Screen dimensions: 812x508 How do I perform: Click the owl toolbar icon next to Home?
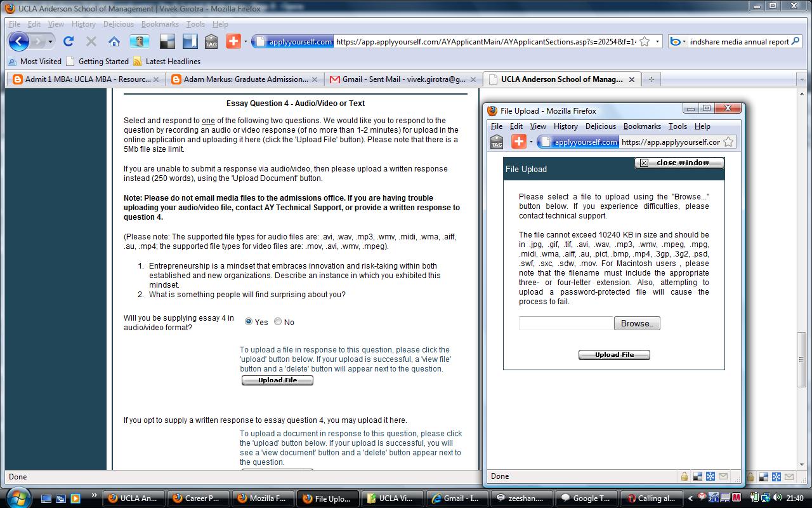coord(140,42)
